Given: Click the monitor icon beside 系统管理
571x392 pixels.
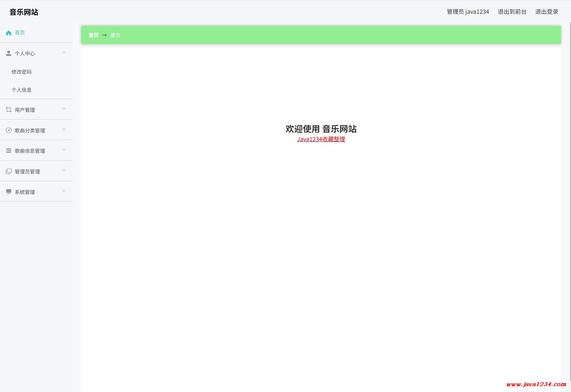Looking at the screenshot, I should tap(9, 192).
